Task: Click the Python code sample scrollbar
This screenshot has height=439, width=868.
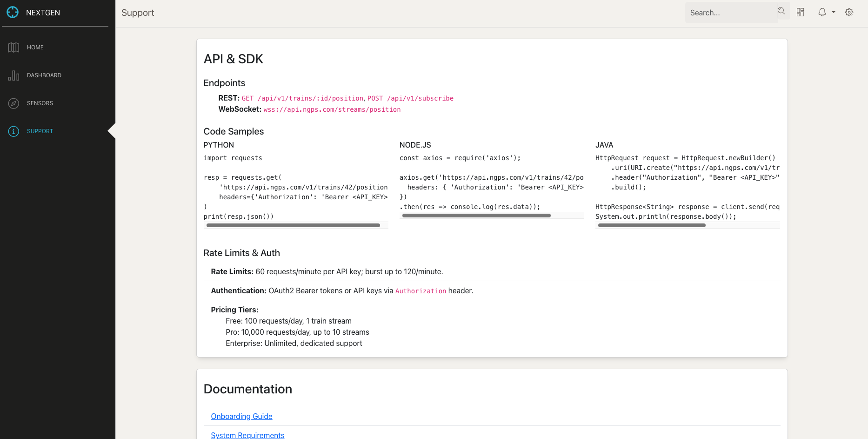Action: [293, 225]
